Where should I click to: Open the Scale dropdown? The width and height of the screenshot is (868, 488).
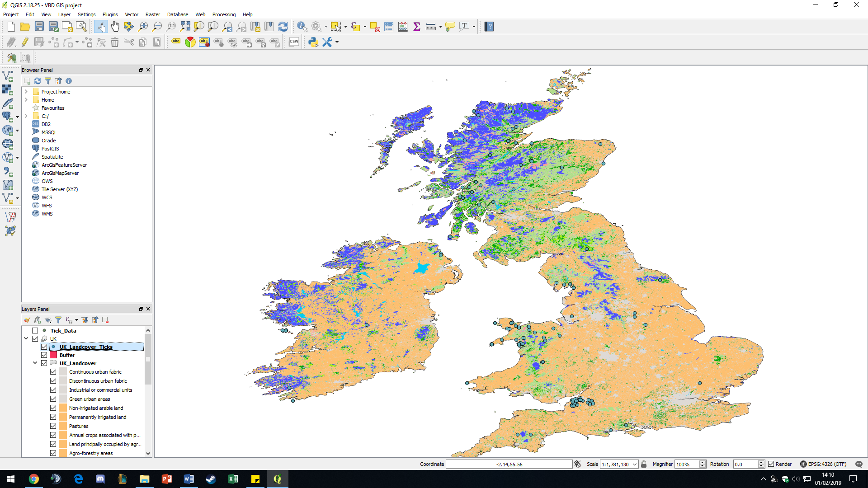pos(635,465)
